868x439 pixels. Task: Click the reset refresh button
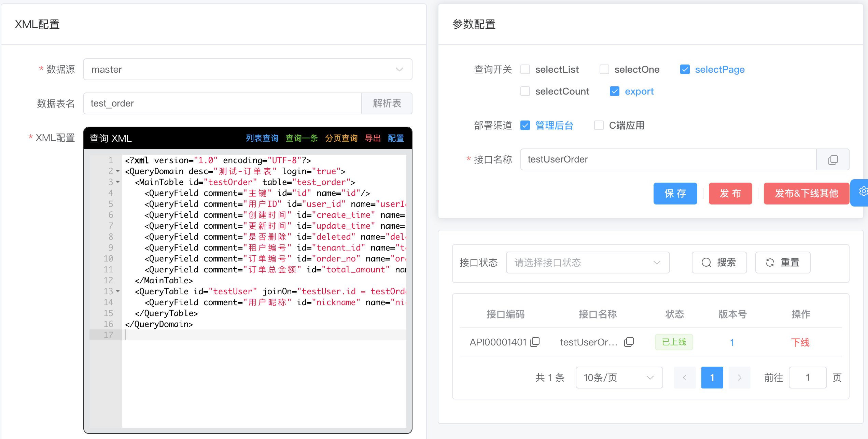[782, 263]
